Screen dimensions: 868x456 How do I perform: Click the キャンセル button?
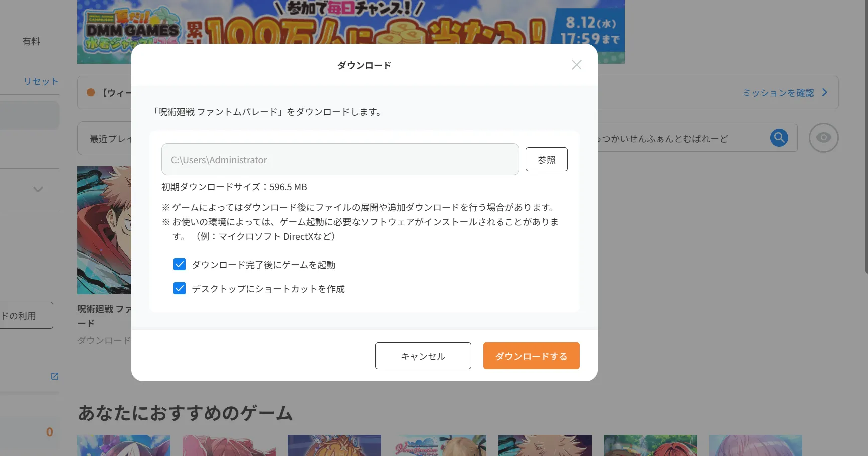pyautogui.click(x=423, y=356)
